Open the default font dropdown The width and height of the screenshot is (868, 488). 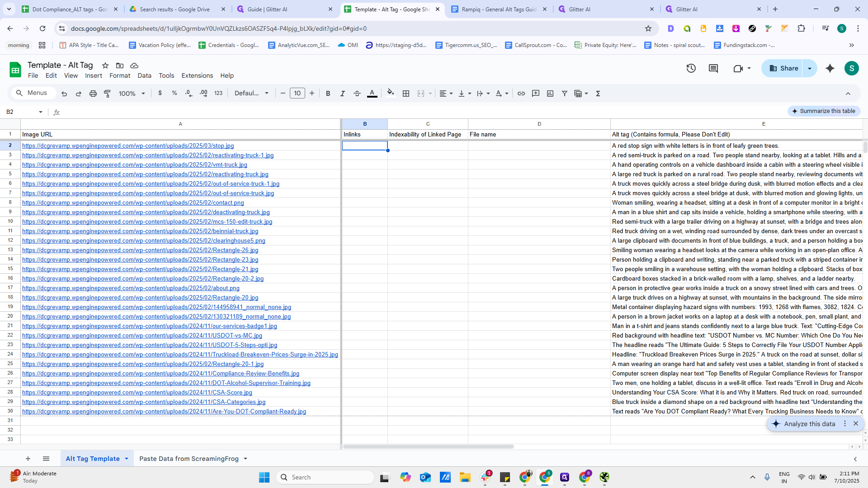pos(251,94)
